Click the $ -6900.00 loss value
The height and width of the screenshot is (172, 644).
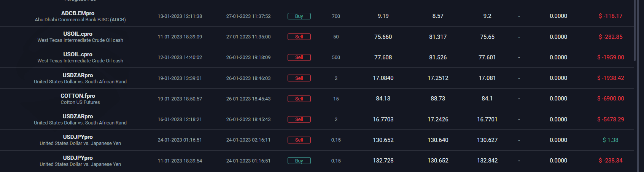[611, 99]
